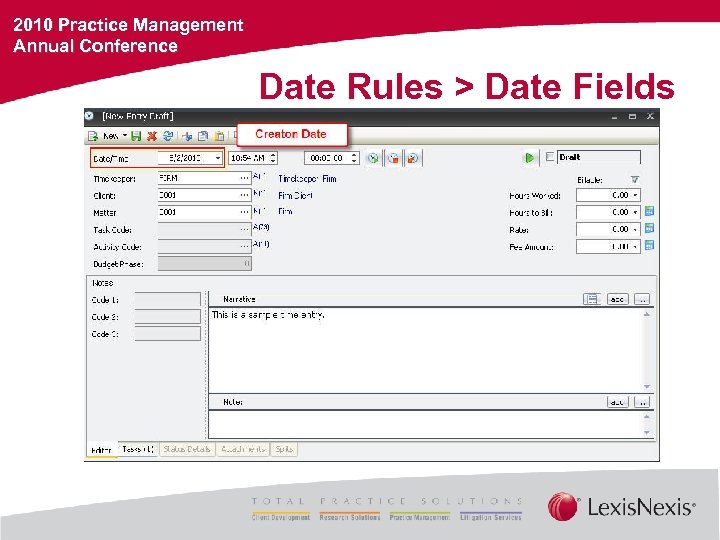The image size is (720, 540).
Task: Click the Notes abc spell check button
Action: click(x=618, y=402)
